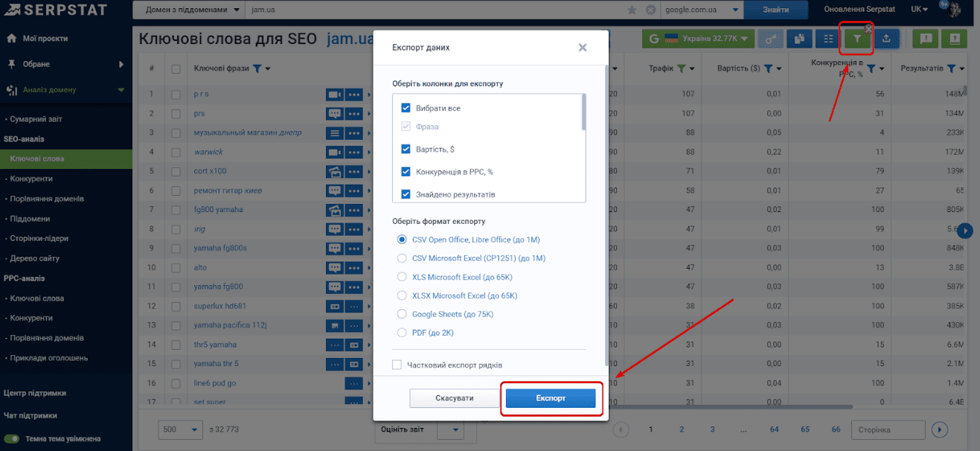Clear the domain search field
The width and height of the screenshot is (980, 451).
[650, 10]
